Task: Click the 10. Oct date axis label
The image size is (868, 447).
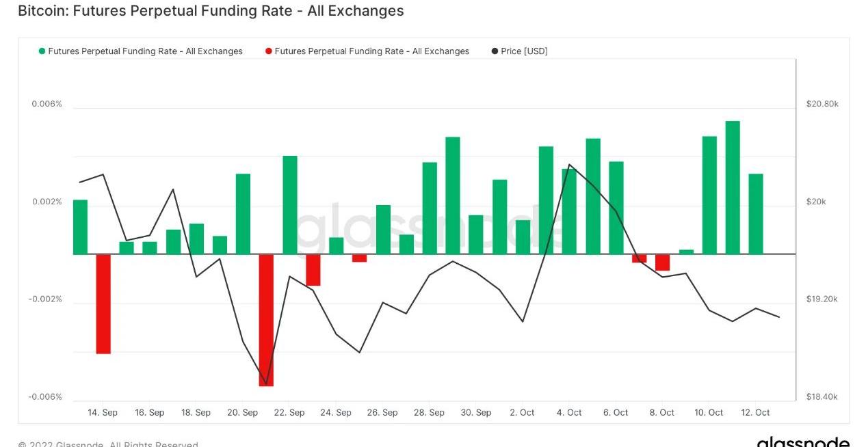Action: (x=709, y=413)
